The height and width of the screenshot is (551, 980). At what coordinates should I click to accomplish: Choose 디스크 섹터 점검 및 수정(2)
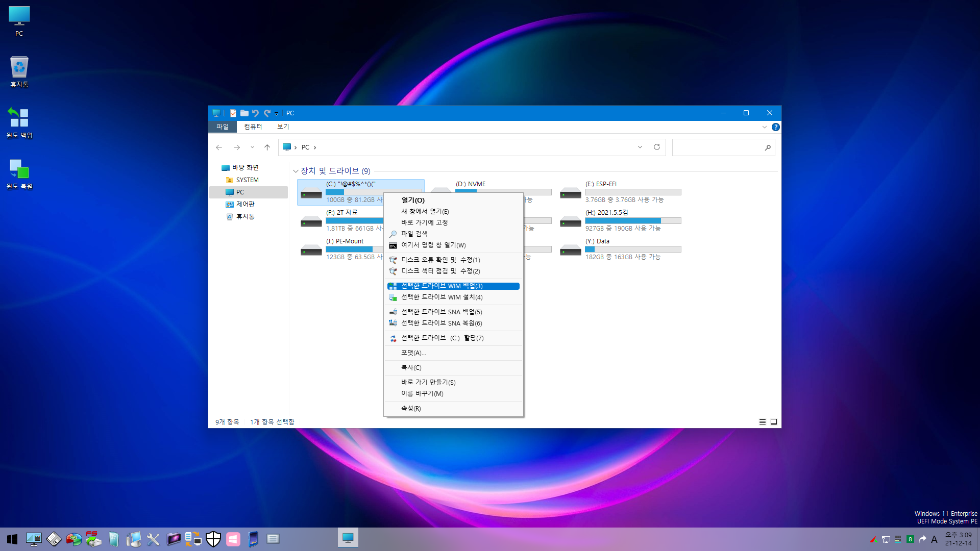tap(453, 271)
